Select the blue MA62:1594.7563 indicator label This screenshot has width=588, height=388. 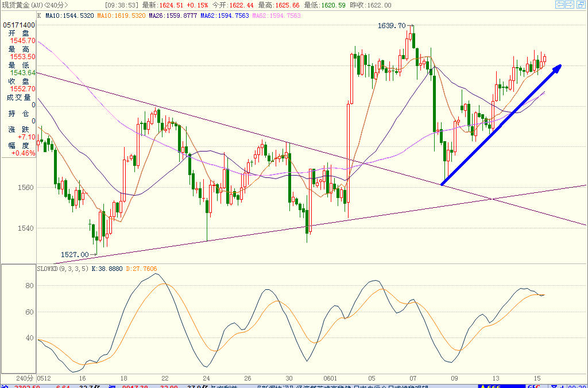click(225, 15)
